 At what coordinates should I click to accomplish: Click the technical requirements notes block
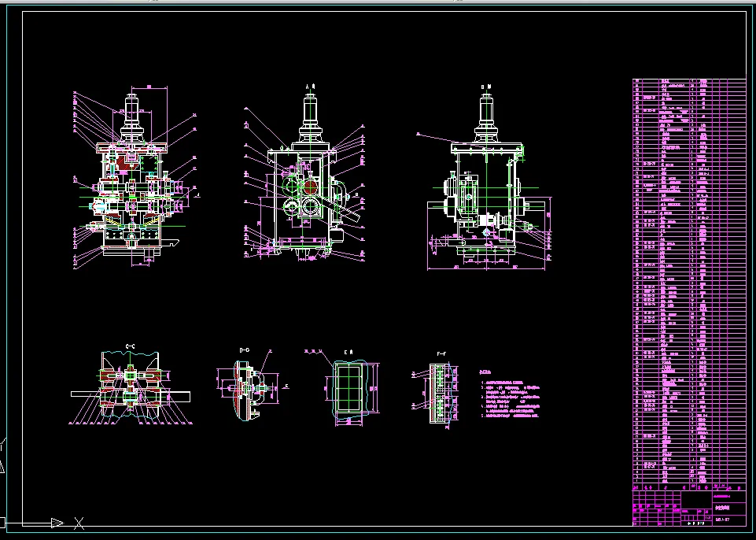point(510,394)
